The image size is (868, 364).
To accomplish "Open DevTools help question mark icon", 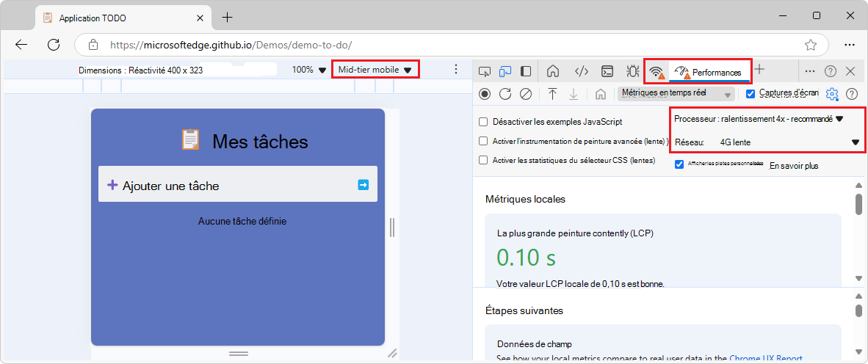I will point(831,70).
